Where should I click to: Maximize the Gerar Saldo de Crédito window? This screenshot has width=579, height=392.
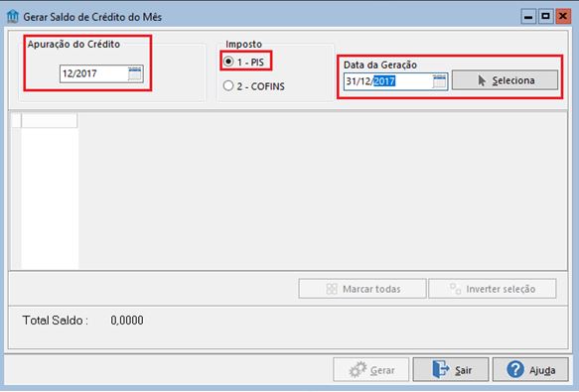(x=545, y=17)
